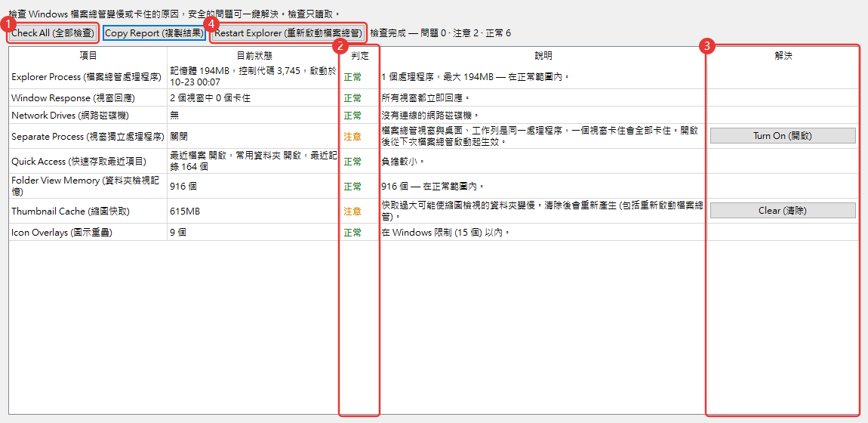Click the '9 個' status cell
868x423 pixels.
pyautogui.click(x=254, y=233)
